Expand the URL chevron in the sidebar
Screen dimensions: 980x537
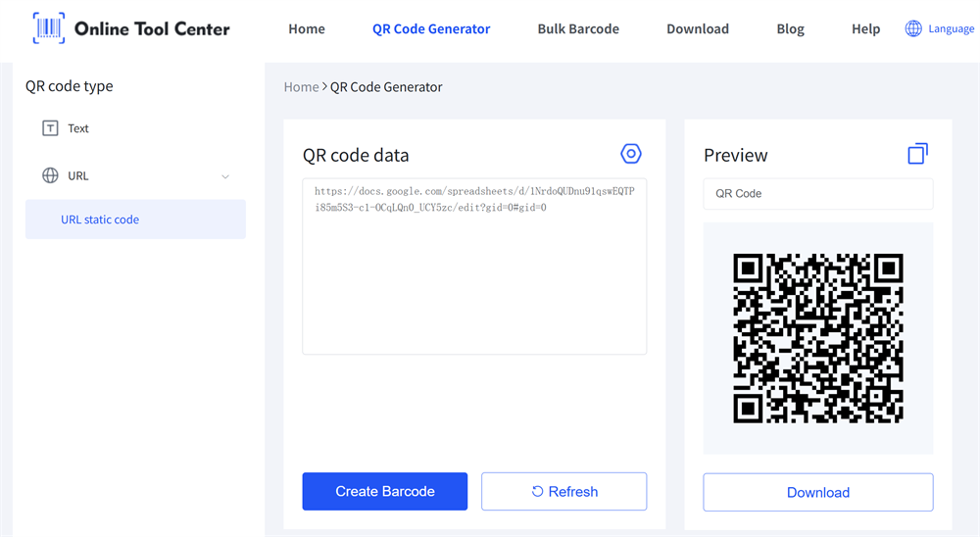225,176
